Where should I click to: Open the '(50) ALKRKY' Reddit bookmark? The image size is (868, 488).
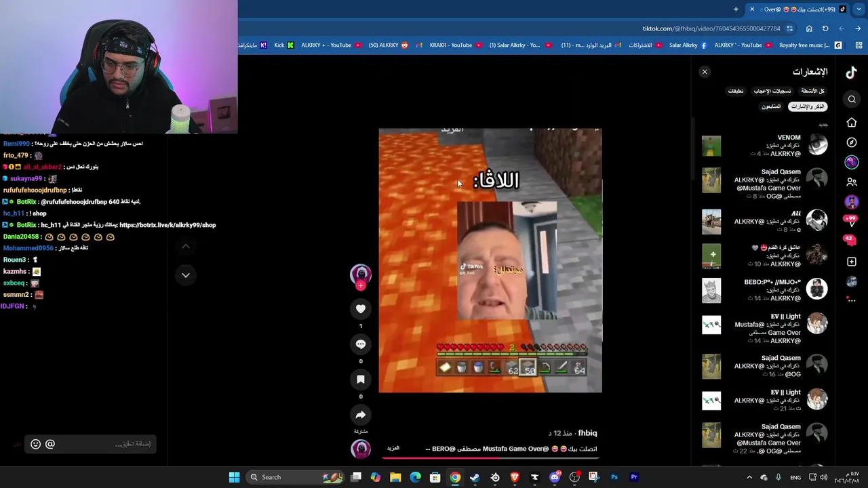click(389, 45)
